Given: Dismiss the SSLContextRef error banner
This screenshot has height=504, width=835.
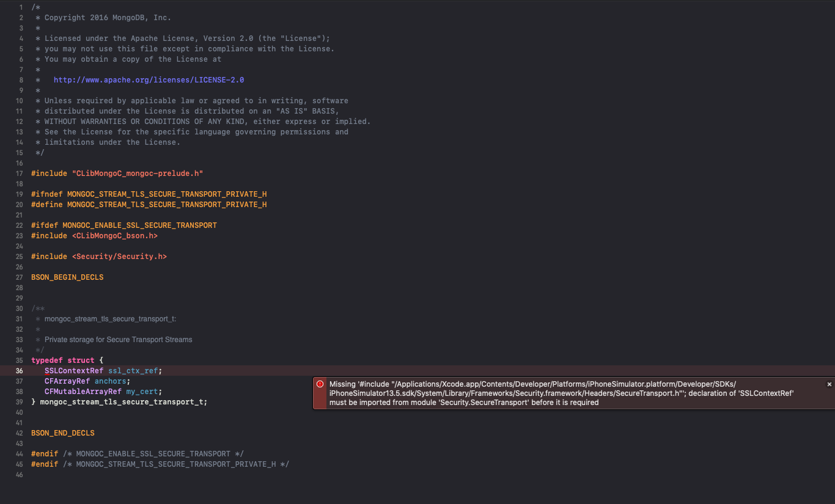Looking at the screenshot, I should point(829,384).
